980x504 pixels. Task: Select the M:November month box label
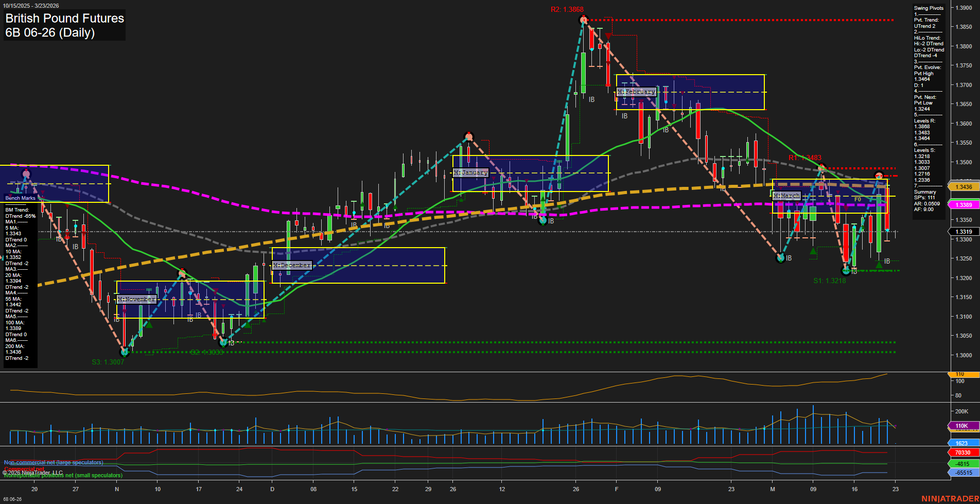pyautogui.click(x=136, y=299)
